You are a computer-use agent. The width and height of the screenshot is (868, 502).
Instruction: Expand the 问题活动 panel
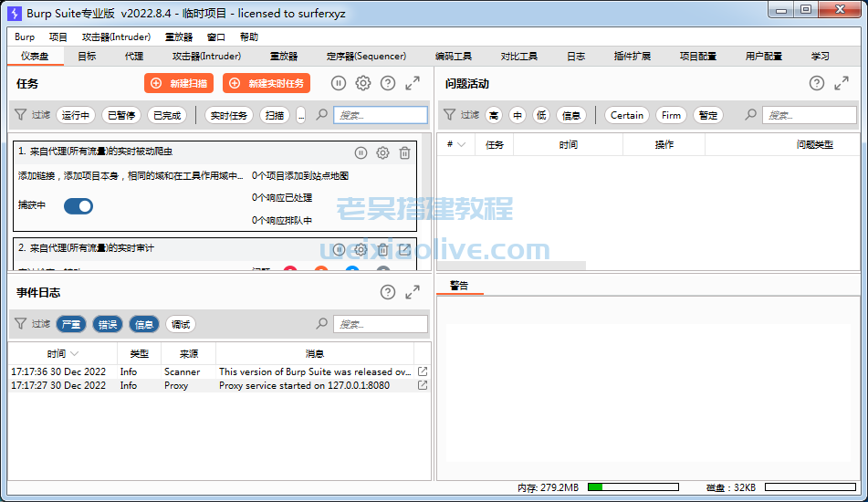[x=842, y=84]
